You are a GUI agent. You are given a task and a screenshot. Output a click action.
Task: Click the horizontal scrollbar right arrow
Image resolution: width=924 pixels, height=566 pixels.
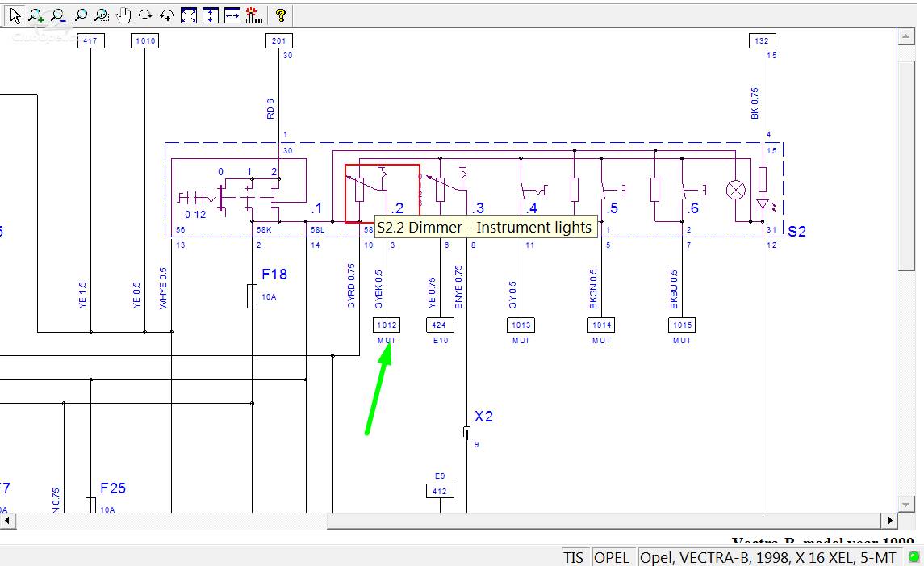click(x=890, y=521)
